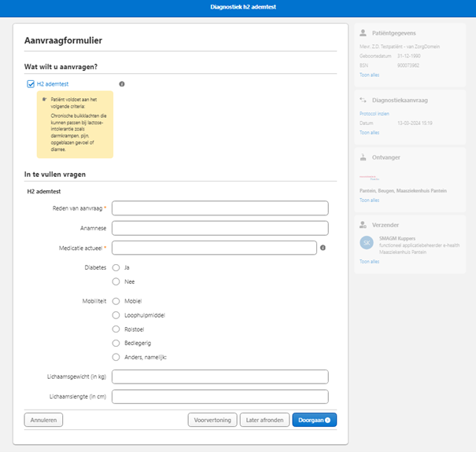Viewport: 476px width, 452px height.
Task: Click the Ontvanger panel icon
Action: (363, 156)
